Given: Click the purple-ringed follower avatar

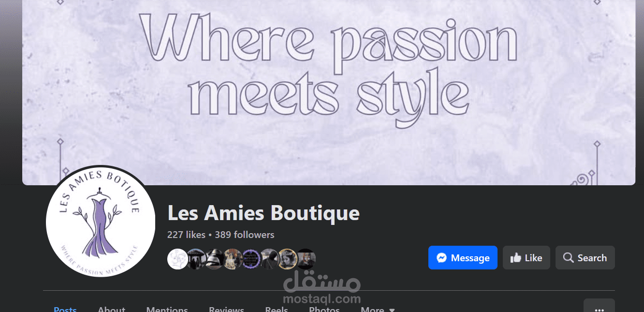Looking at the screenshot, I should click(x=251, y=259).
